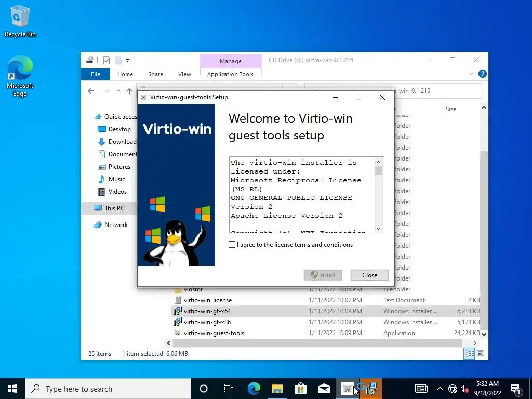Switch to Share ribbon tab
This screenshot has width=532, height=399.
[155, 74]
